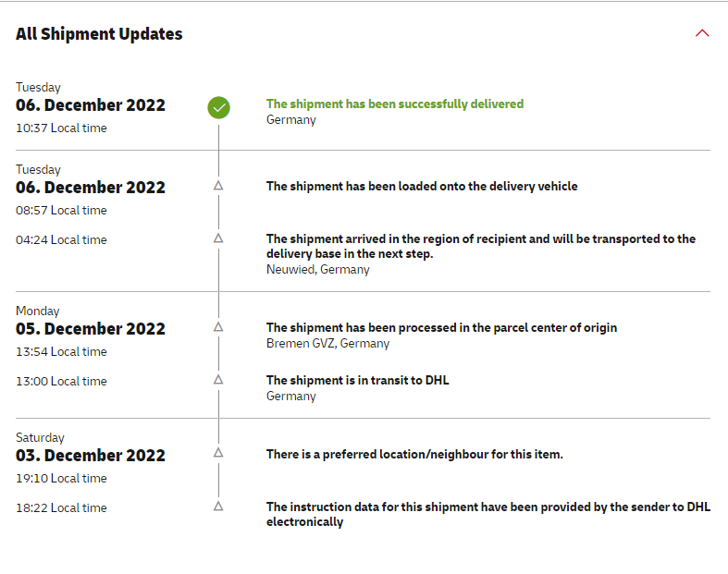Collapse the All Shipment Updates section

point(702,33)
